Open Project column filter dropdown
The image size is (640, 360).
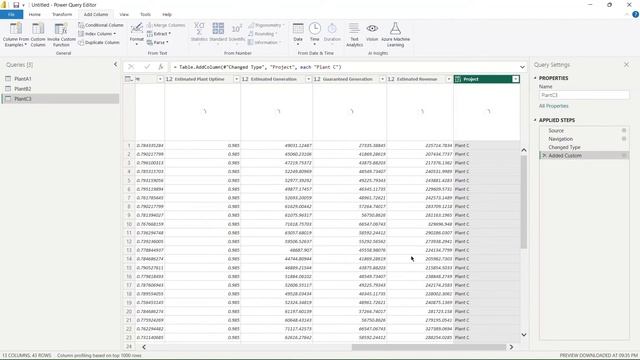(516, 79)
